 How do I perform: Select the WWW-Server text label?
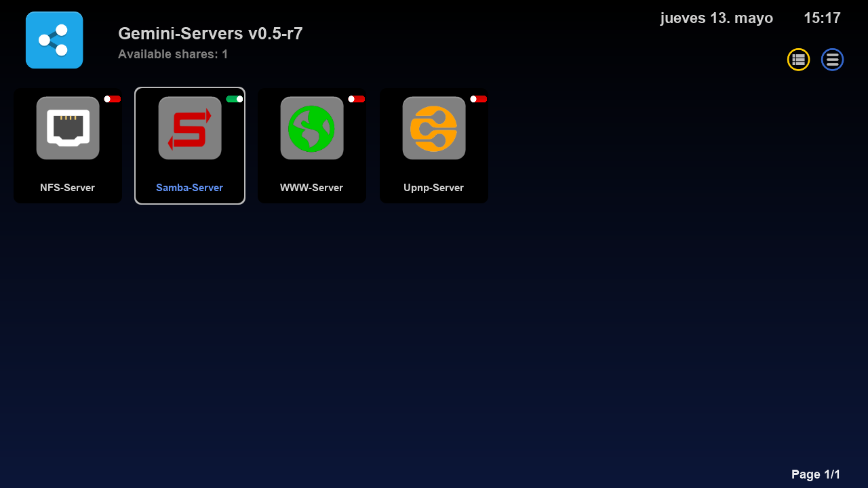pos(312,188)
